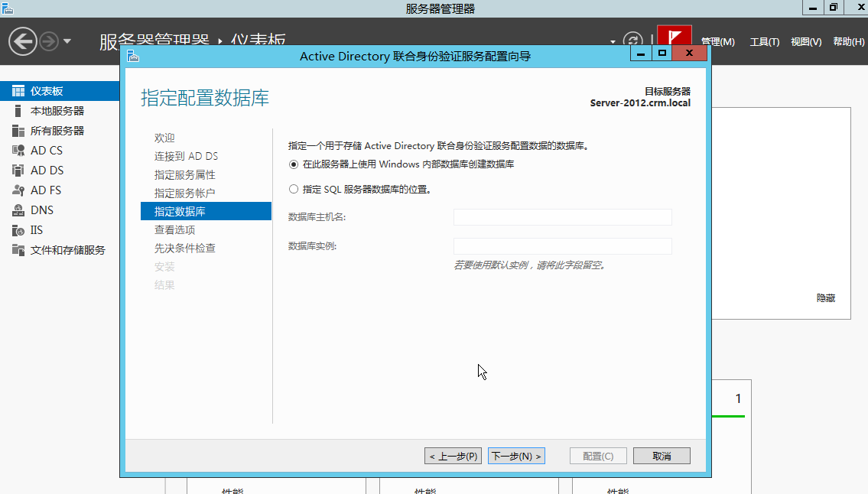The height and width of the screenshot is (494, 868).
Task: Open the 仪表板 (Dashboard) page
Action: coord(45,90)
